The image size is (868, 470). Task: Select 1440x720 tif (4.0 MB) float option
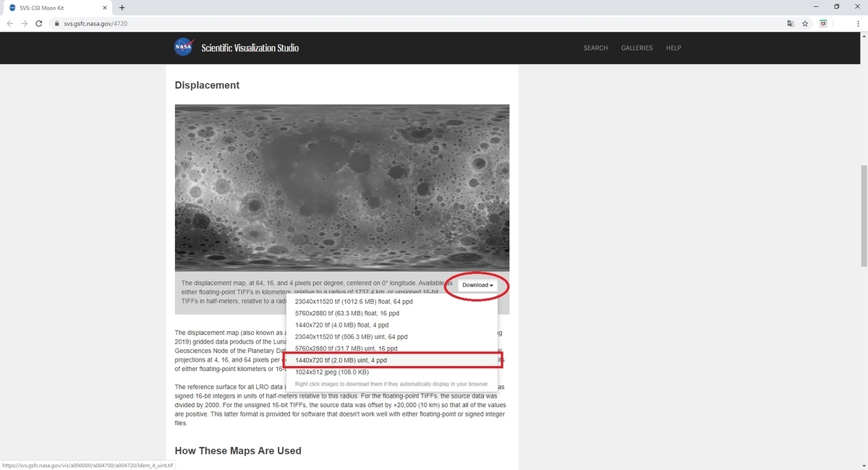391,325
